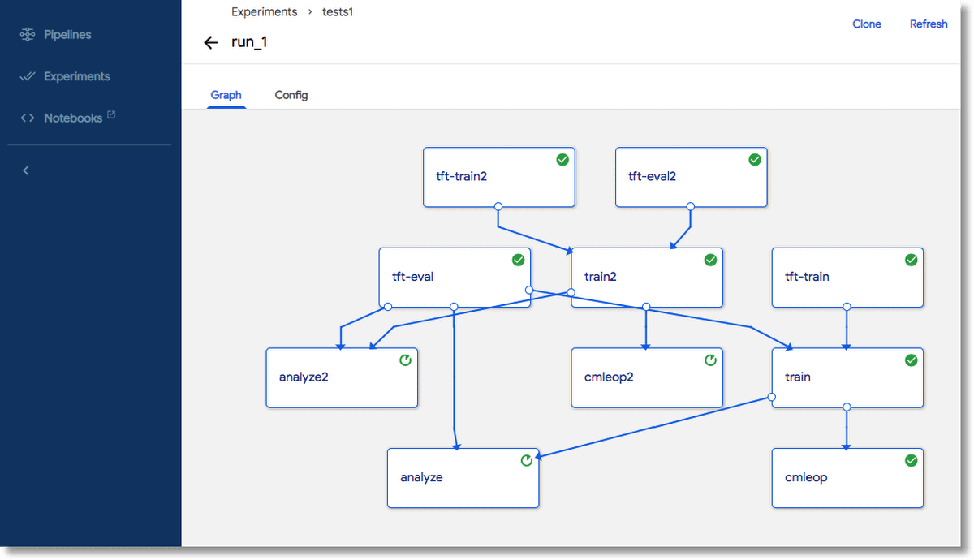This screenshot has height=560, width=974.
Task: Select the train graph node
Action: (847, 378)
